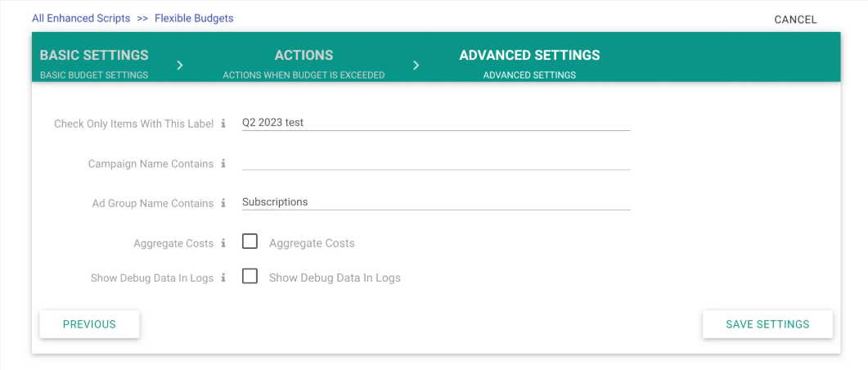Click chevron arrow after Basic Settings step
This screenshot has height=370, width=868.
tap(180, 65)
